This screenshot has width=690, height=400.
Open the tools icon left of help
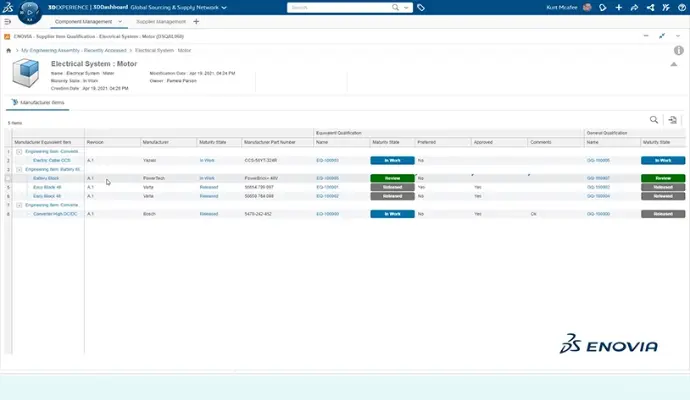666,7
